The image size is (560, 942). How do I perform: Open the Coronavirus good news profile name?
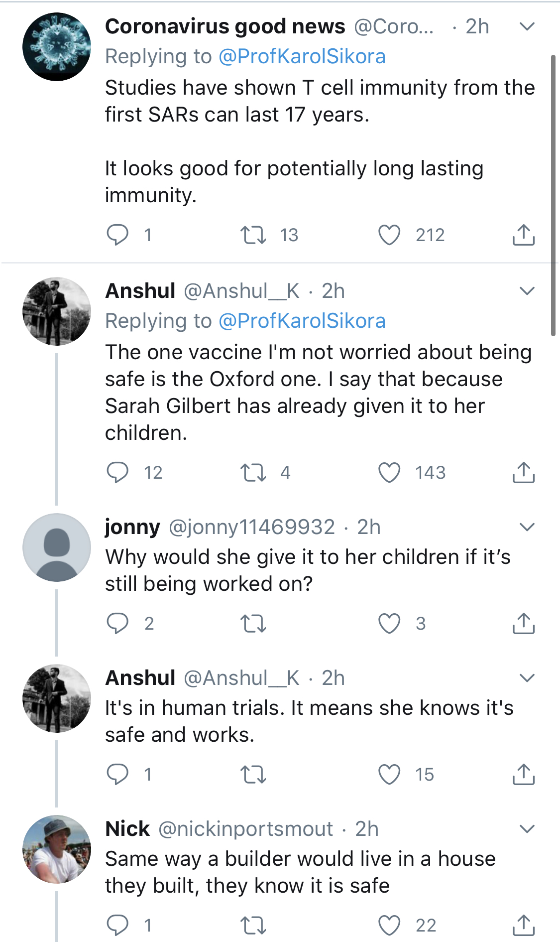click(225, 26)
